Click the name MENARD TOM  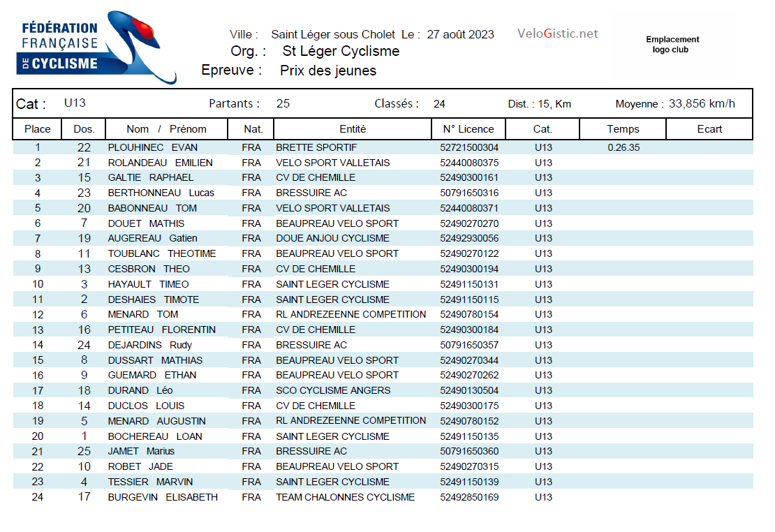coord(143,314)
